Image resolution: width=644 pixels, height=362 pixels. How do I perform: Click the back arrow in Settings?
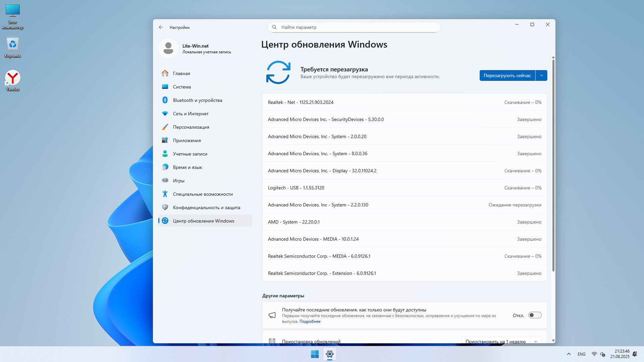(x=161, y=27)
